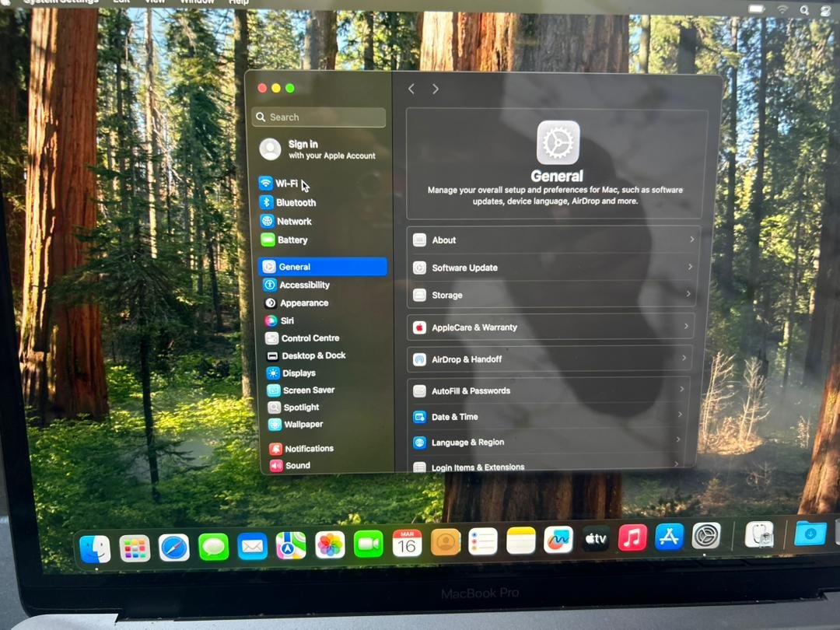The image size is (840, 630).
Task: Open the Window menu
Action: pyautogui.click(x=197, y=2)
